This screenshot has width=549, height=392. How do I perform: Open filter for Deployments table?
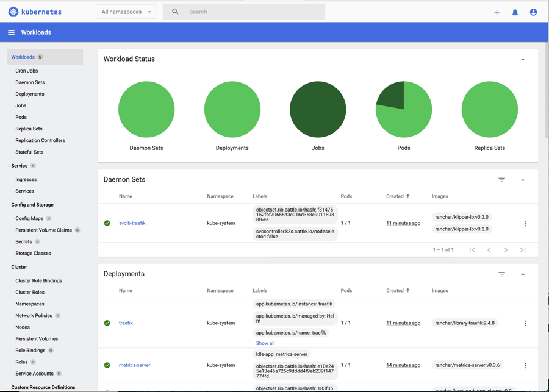502,274
